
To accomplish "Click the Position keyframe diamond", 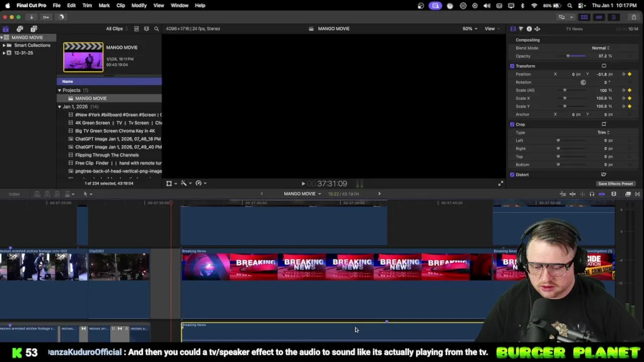I will coord(629,74).
